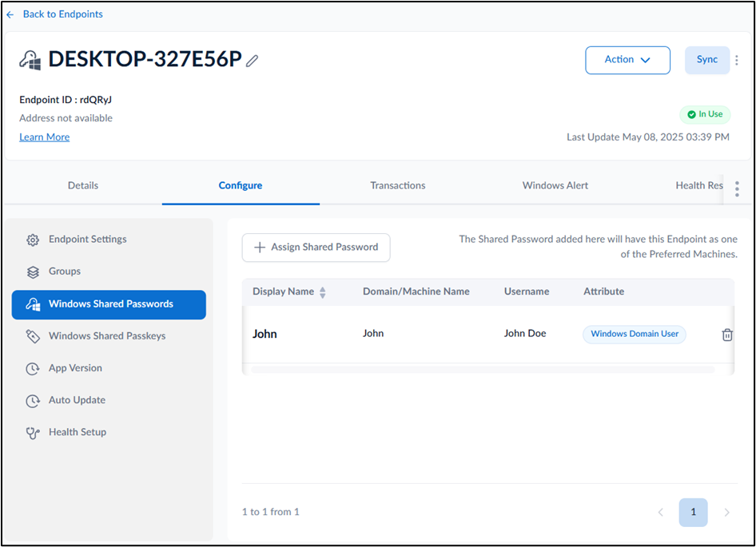Screen dimensions: 756x547
Task: Click the Domain/Machine Name column header
Action: click(x=416, y=292)
